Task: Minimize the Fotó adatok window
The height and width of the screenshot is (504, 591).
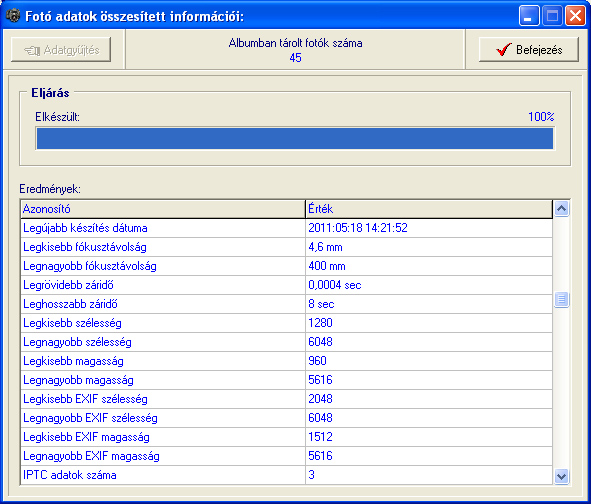Action: click(x=529, y=15)
